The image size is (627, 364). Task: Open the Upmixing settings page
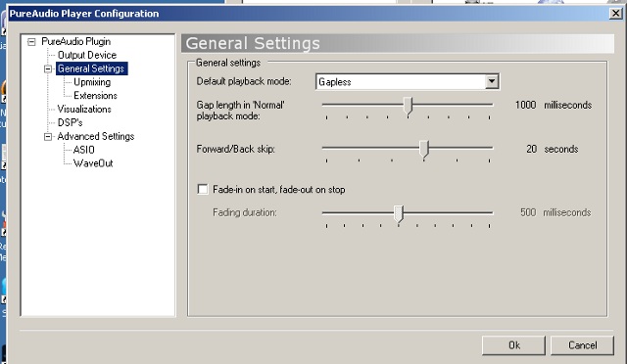tap(92, 82)
